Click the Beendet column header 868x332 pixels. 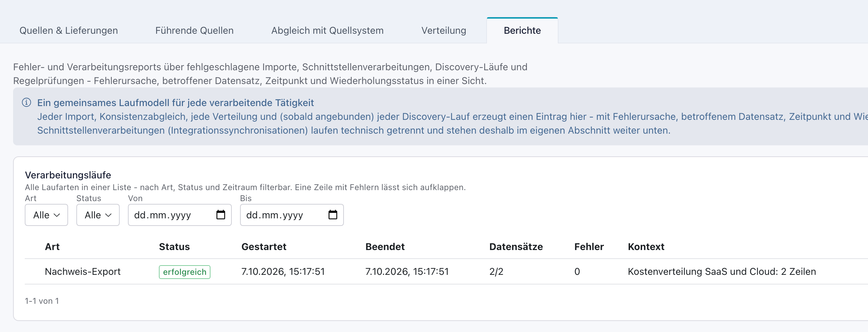385,247
